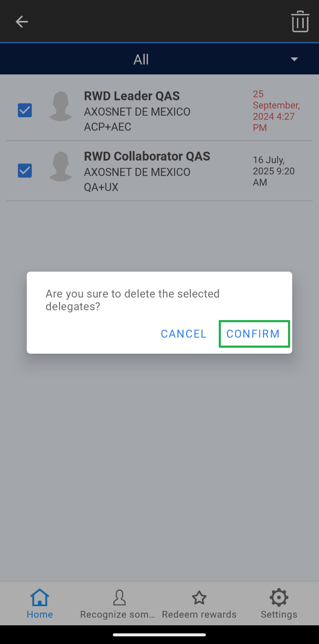Open the All filter selector
The height and width of the screenshot is (644, 319).
[x=141, y=60]
